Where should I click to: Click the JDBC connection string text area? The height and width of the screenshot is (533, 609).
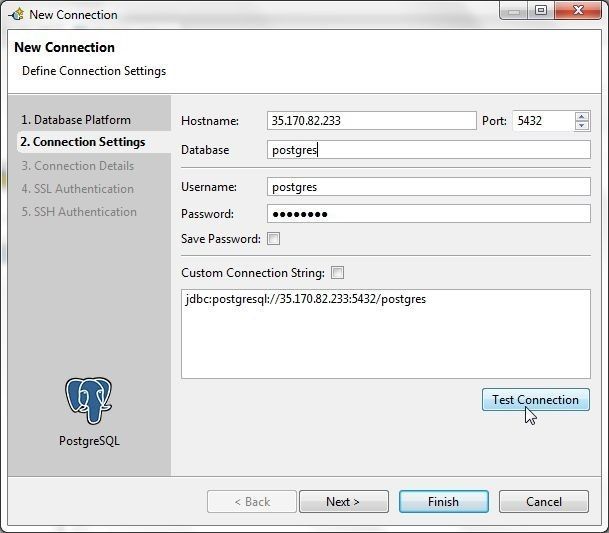386,334
